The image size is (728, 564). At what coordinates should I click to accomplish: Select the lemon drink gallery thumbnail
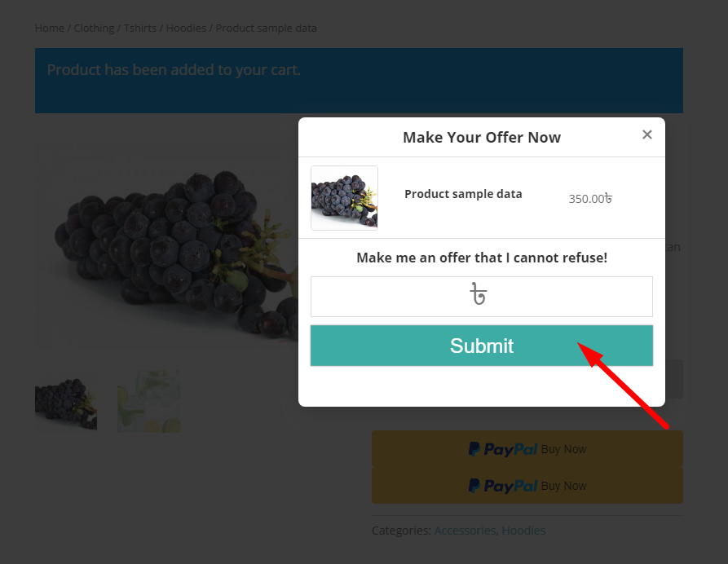(x=148, y=401)
